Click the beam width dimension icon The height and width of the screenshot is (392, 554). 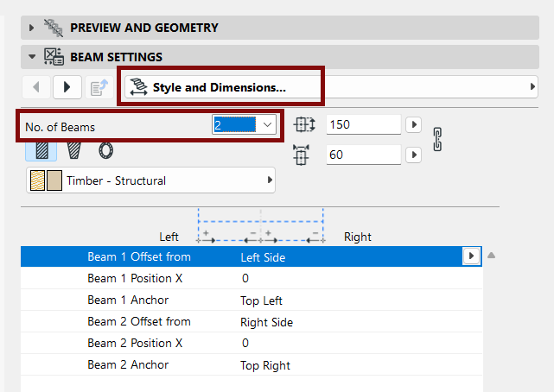click(x=301, y=155)
